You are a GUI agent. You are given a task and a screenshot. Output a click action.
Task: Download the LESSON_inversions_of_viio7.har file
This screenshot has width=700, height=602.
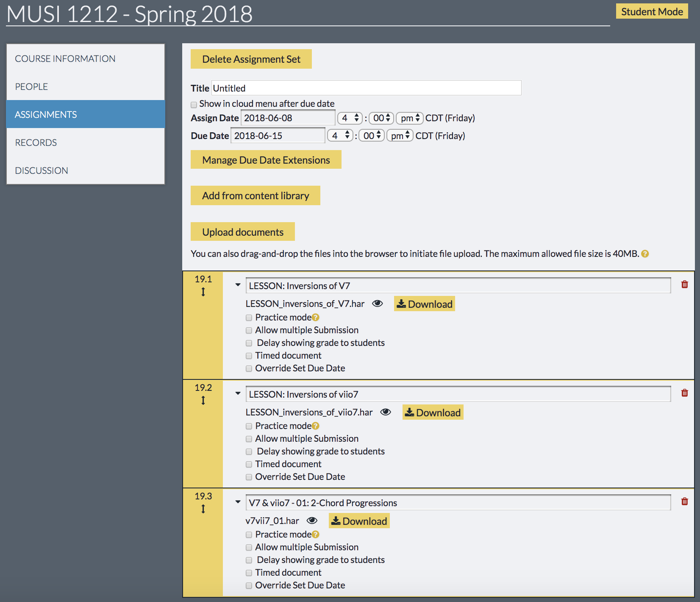point(433,412)
